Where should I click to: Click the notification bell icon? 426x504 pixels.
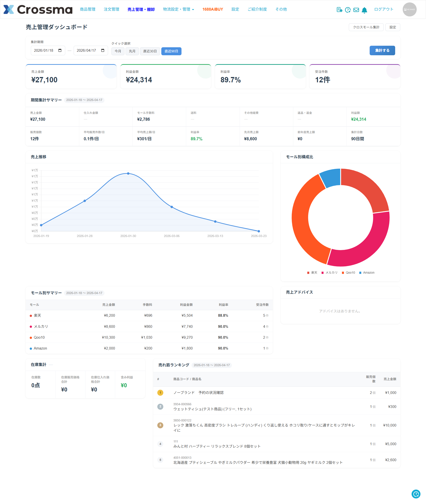364,10
